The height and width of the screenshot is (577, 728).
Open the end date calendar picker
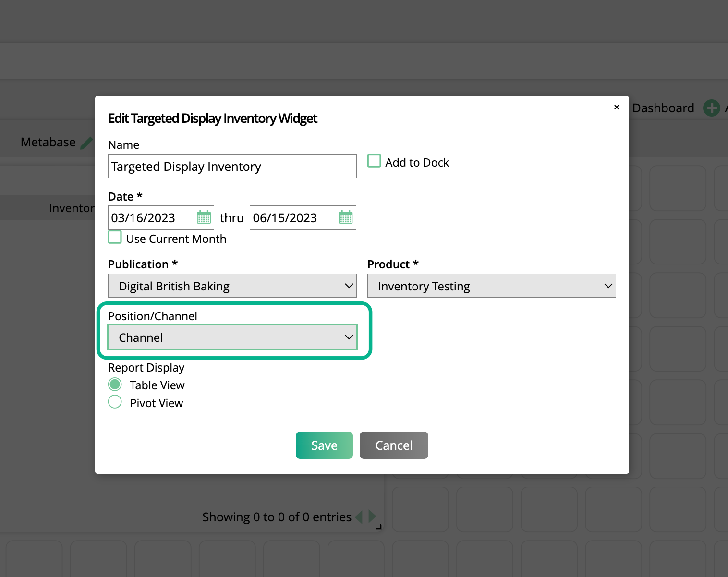(x=345, y=217)
